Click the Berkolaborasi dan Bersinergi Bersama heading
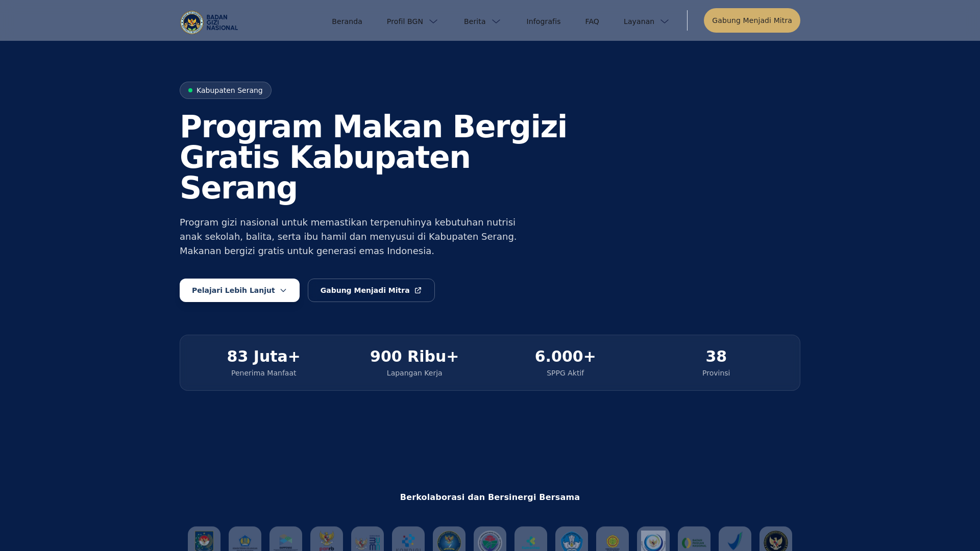The width and height of the screenshot is (980, 551). (490, 497)
